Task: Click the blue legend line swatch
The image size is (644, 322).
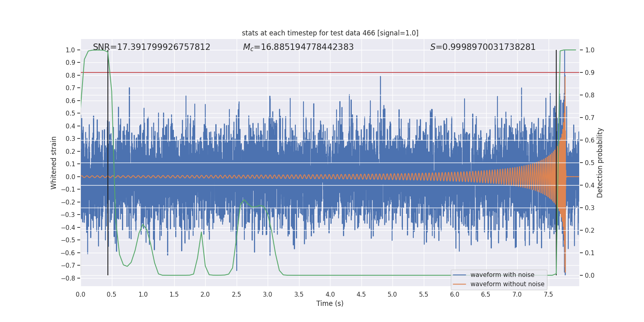Action: (460, 275)
